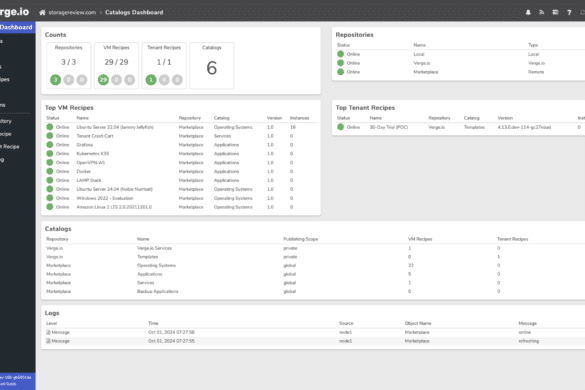Click green badge 1 under Tenant Recipes

(x=151, y=79)
